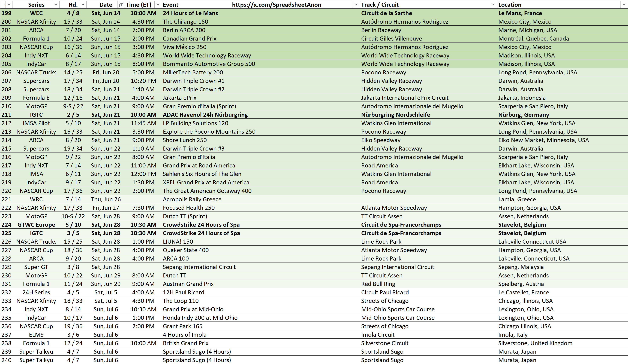This screenshot has height=364, width=628.
Task: Select the 'British Grand Prix' cell
Action: point(185,343)
